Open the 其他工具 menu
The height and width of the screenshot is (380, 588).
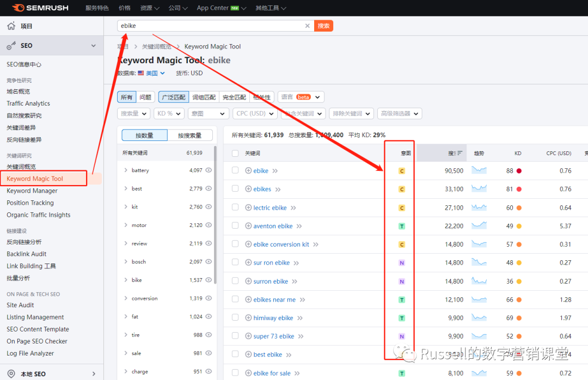[271, 8]
